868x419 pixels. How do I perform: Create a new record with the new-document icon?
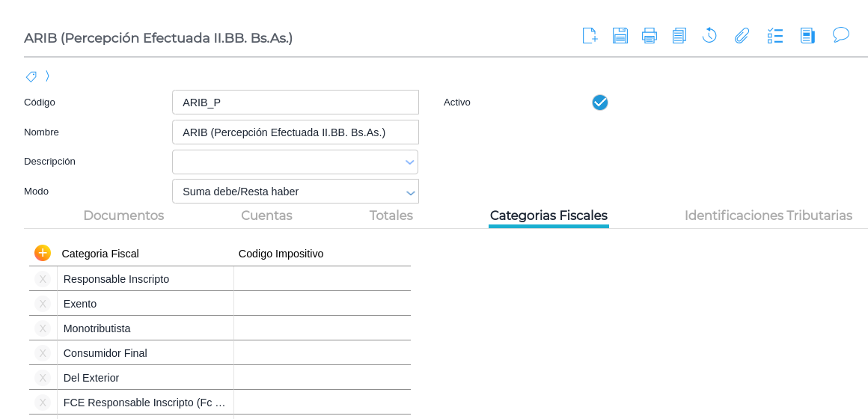(590, 35)
